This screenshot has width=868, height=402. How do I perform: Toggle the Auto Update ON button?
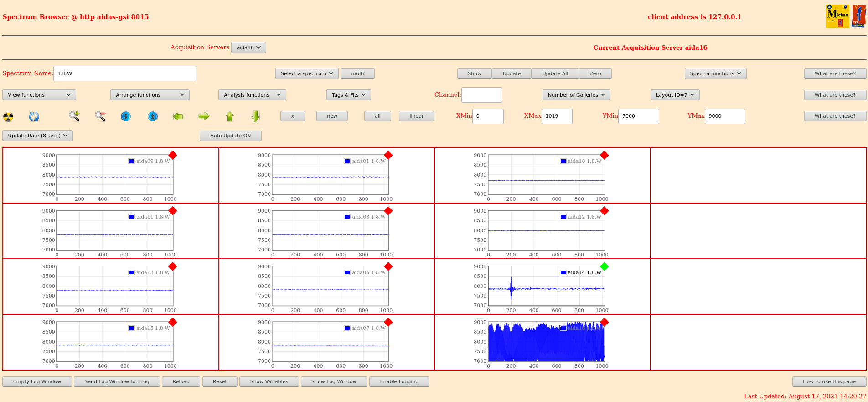click(230, 136)
